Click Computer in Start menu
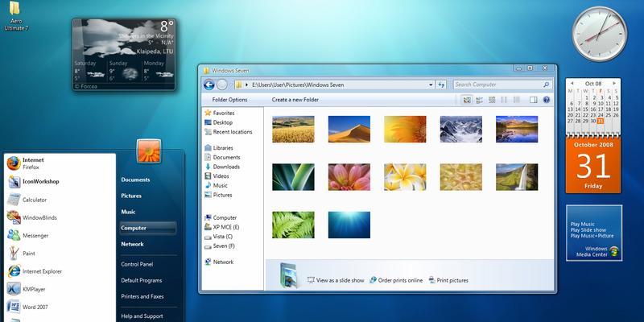This screenshot has width=644, height=322. point(148,228)
